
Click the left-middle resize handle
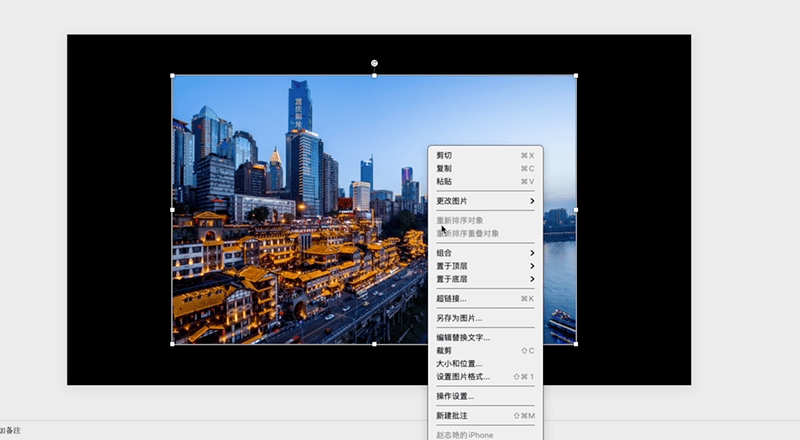tap(172, 210)
